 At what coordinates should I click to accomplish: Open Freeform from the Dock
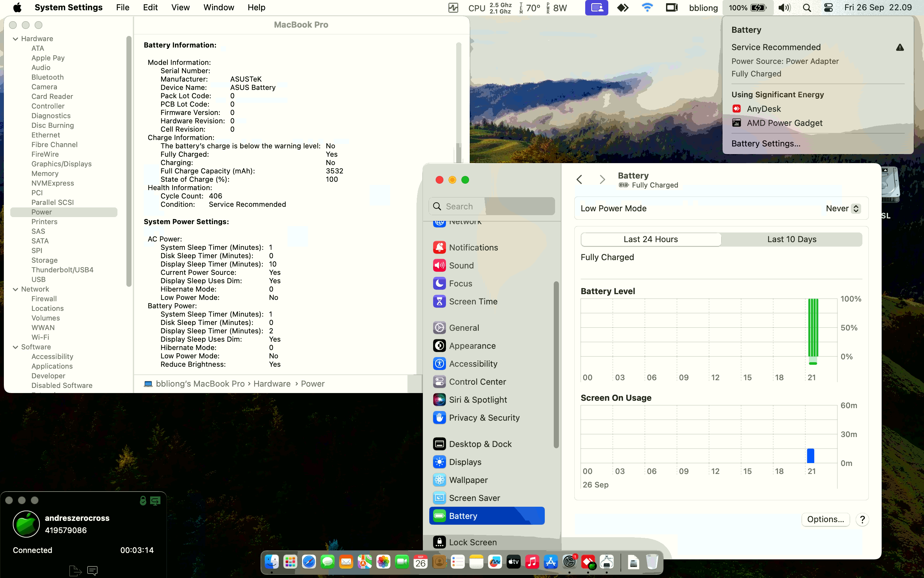coord(495,562)
